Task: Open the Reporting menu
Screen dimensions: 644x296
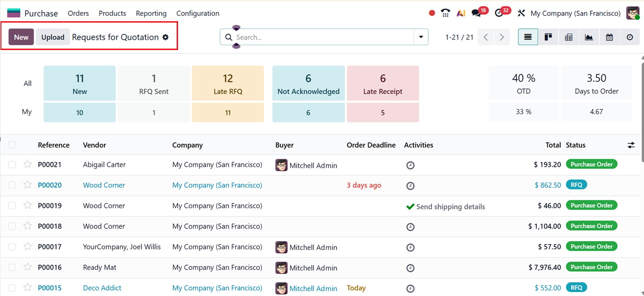Action: (x=151, y=13)
